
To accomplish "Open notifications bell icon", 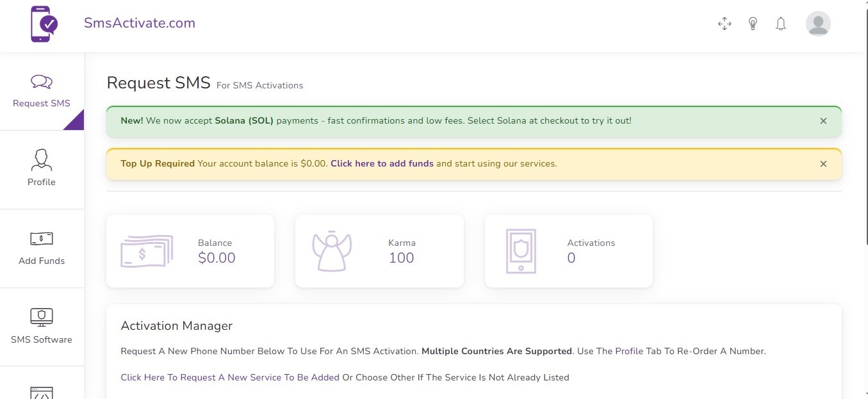I will (780, 24).
